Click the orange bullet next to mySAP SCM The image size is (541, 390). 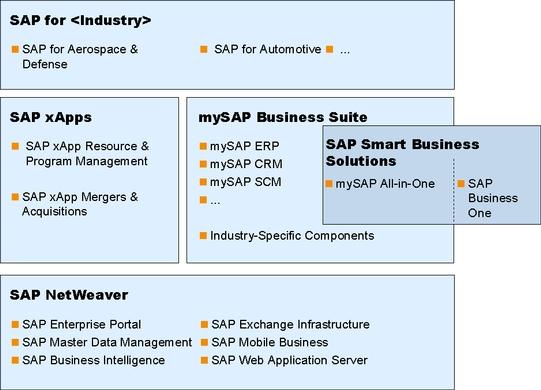[x=203, y=182]
